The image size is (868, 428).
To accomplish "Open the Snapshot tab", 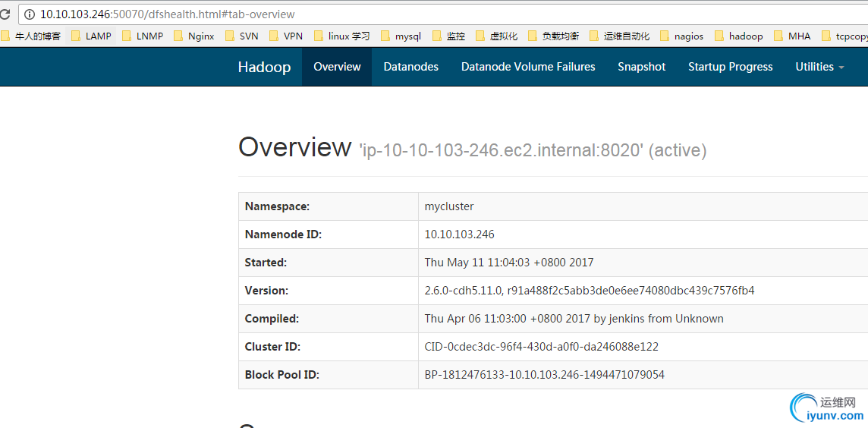I will (x=642, y=67).
